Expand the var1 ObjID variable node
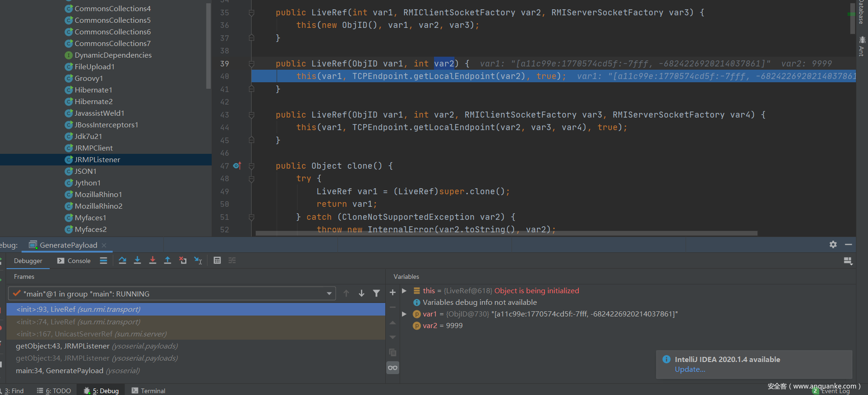Image resolution: width=868 pixels, height=395 pixels. [404, 314]
